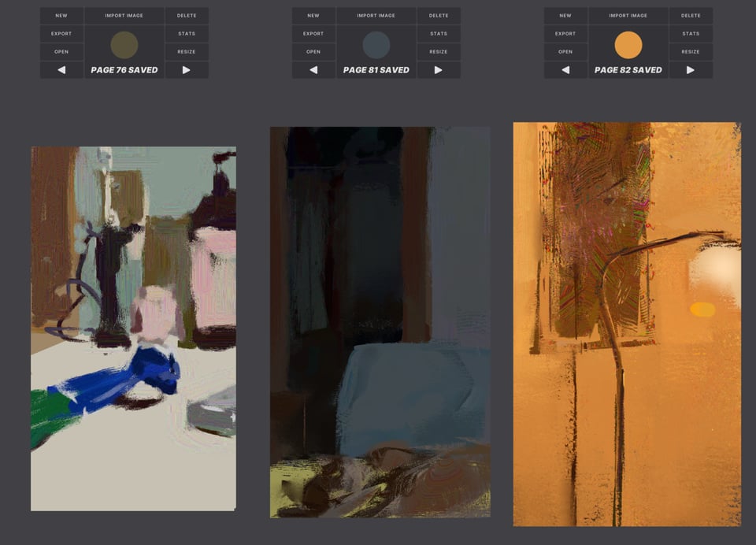
Task: Click the dark interior painting canvas
Action: [x=380, y=322]
